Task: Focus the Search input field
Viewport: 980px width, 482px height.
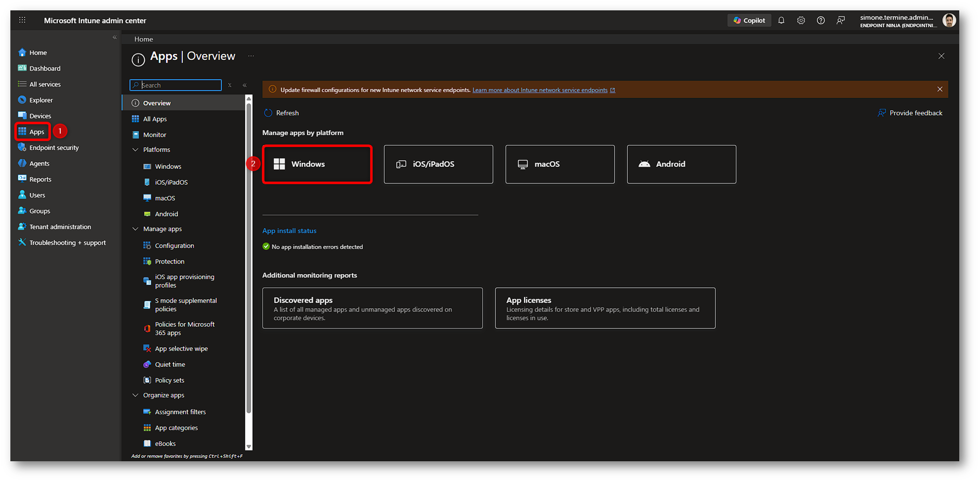Action: point(179,85)
